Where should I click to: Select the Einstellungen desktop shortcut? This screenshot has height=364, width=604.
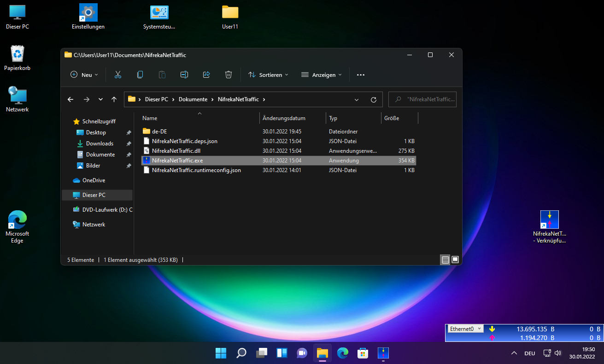[88, 17]
